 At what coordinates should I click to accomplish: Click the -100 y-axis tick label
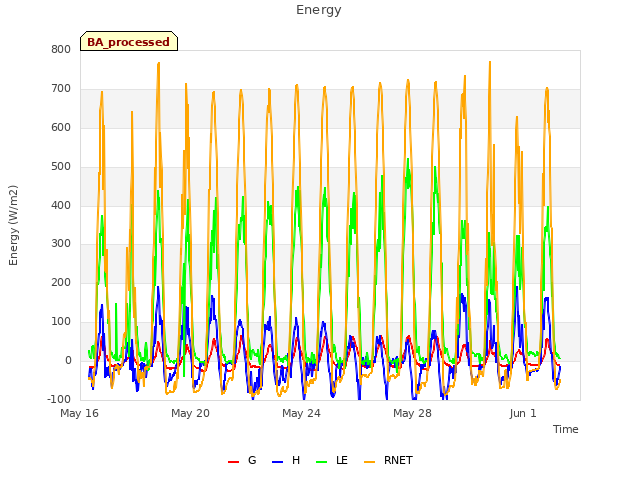[59, 399]
